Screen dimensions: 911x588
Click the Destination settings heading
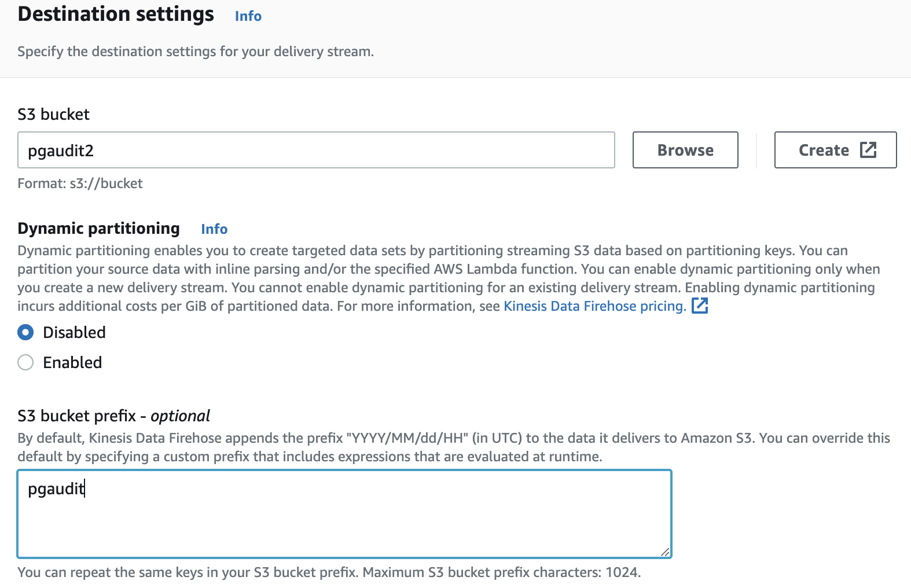(116, 14)
